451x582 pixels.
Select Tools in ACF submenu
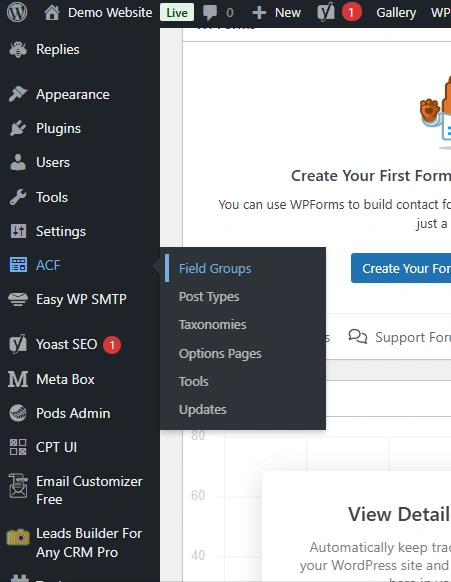coord(193,381)
